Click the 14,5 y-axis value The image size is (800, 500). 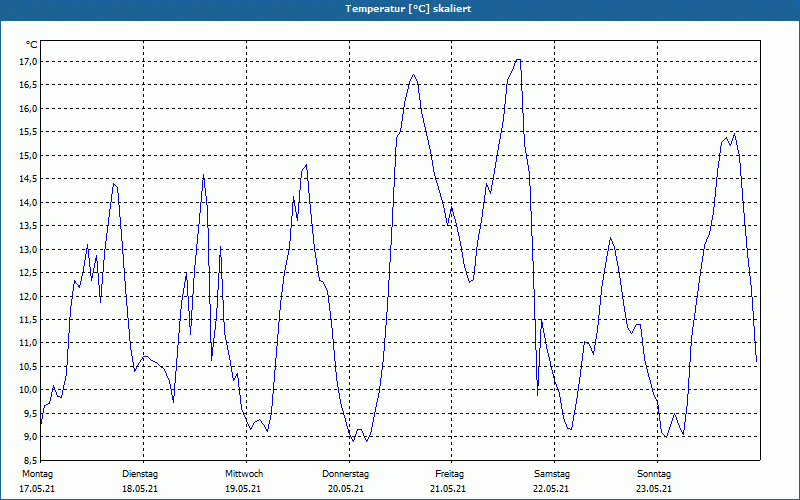[x=28, y=179]
